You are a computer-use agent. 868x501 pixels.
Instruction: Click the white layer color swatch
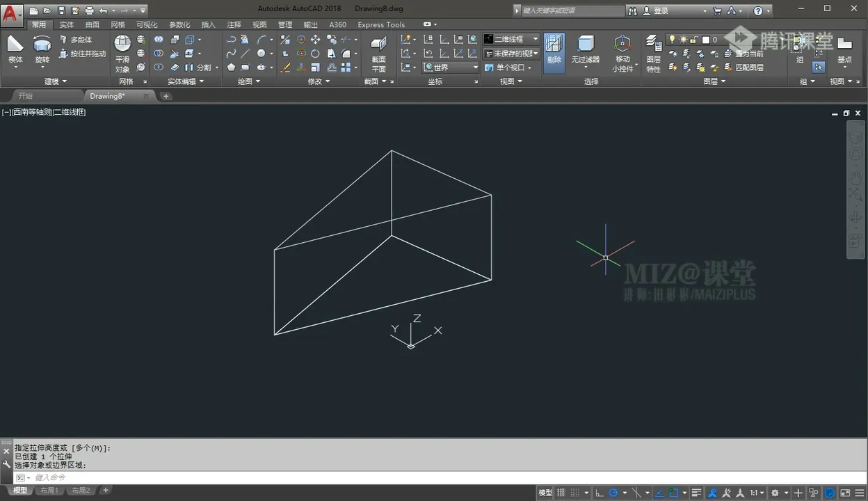coord(705,40)
